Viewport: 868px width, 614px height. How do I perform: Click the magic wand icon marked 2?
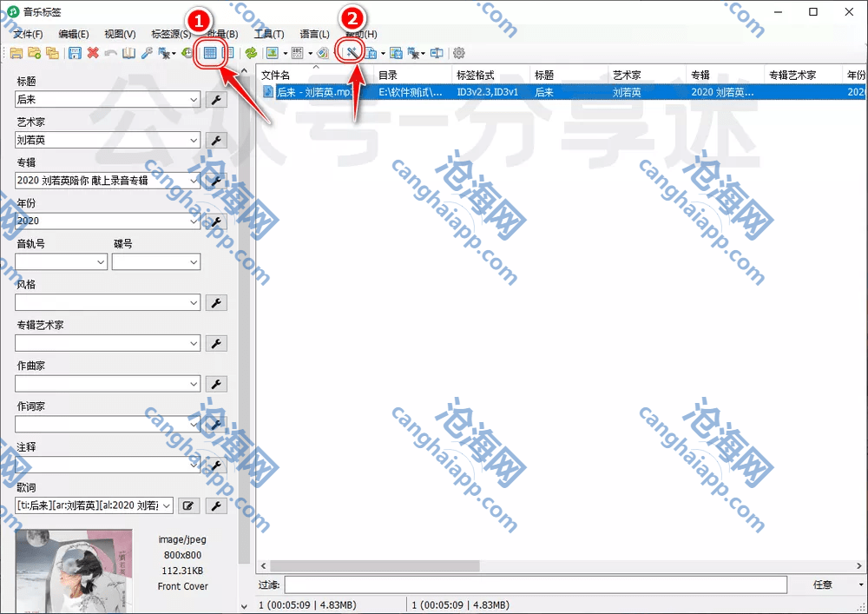352,53
